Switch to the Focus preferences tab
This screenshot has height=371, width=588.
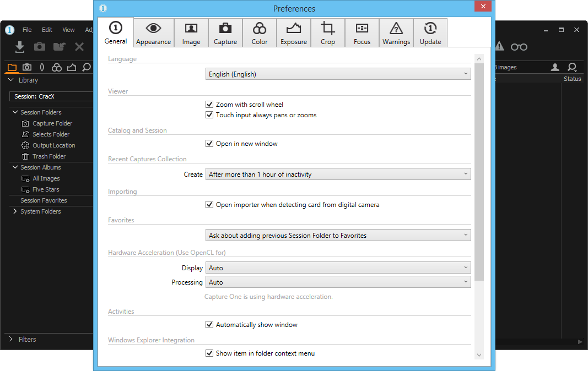pyautogui.click(x=362, y=33)
